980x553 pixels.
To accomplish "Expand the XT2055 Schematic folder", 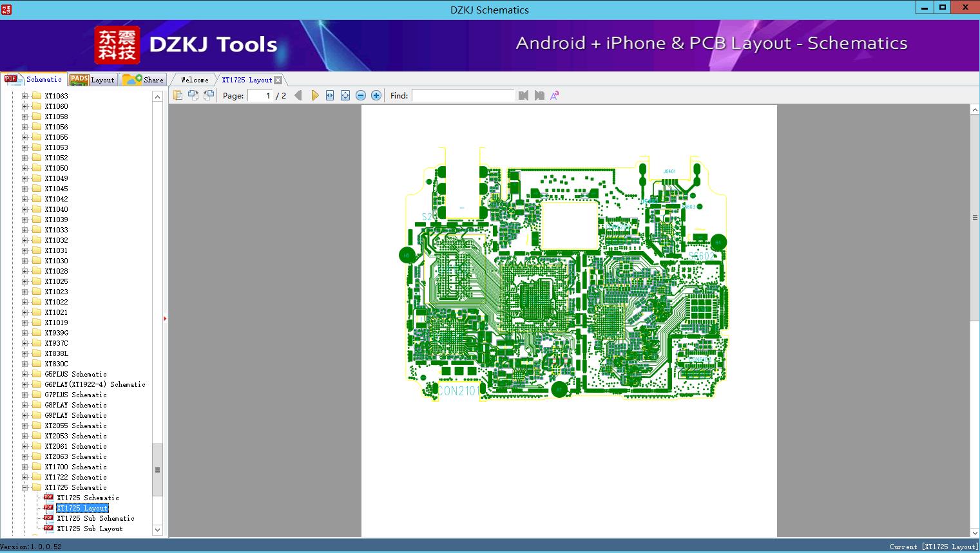I will 25,426.
